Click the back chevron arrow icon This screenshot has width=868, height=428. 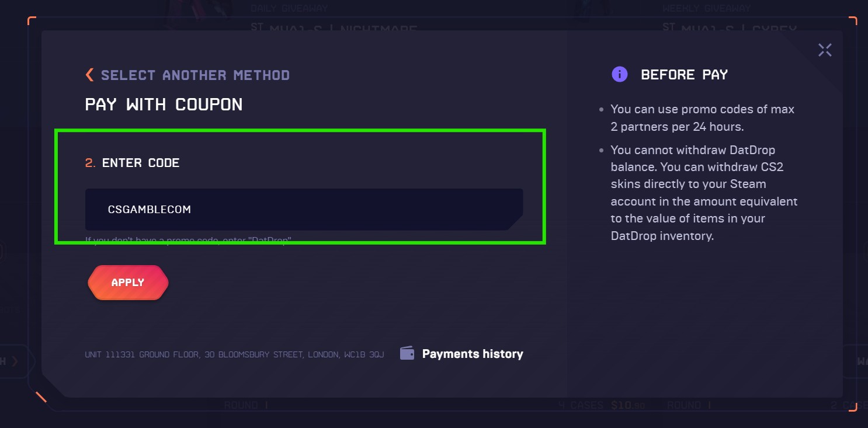pyautogui.click(x=89, y=74)
